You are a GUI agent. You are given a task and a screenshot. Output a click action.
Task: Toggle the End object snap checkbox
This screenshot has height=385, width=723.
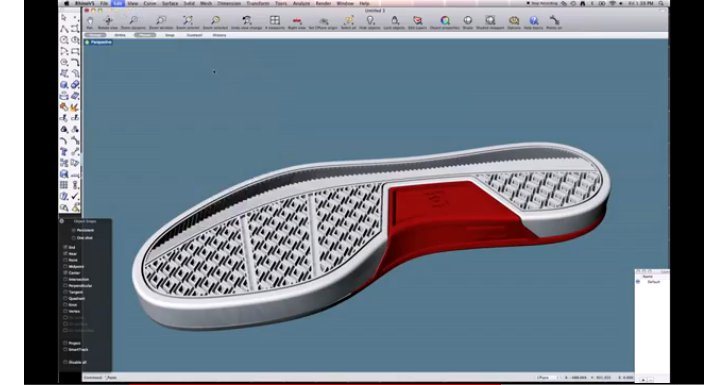click(x=65, y=247)
